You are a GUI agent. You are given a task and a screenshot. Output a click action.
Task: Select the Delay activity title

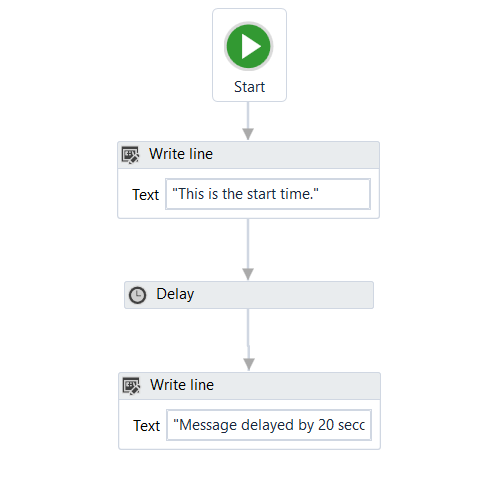pyautogui.click(x=175, y=294)
